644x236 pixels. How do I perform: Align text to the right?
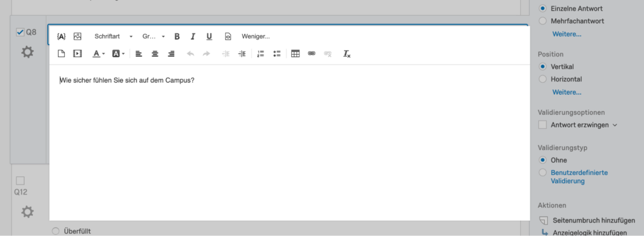(171, 54)
